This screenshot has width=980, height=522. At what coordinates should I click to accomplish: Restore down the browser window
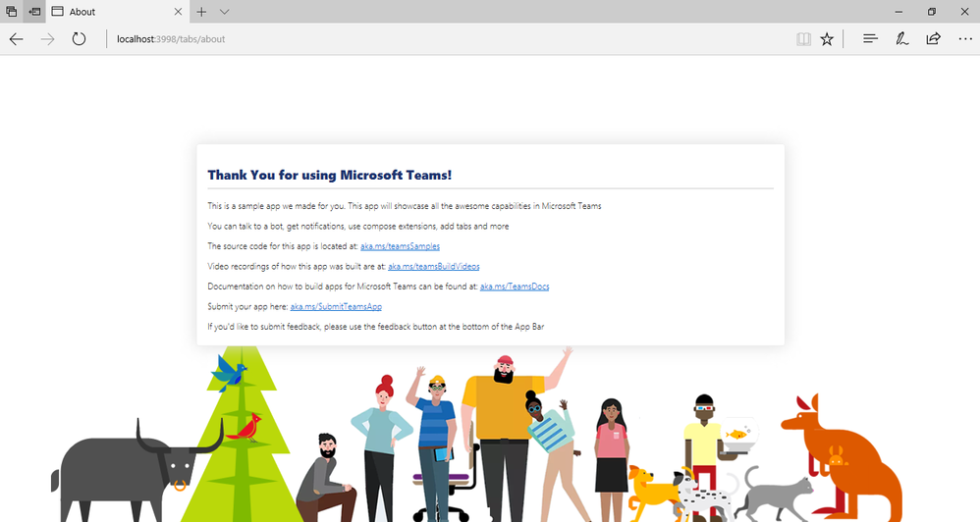pyautogui.click(x=932, y=11)
